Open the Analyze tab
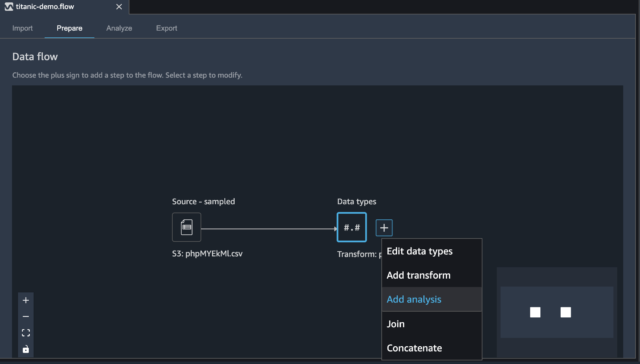 click(119, 28)
